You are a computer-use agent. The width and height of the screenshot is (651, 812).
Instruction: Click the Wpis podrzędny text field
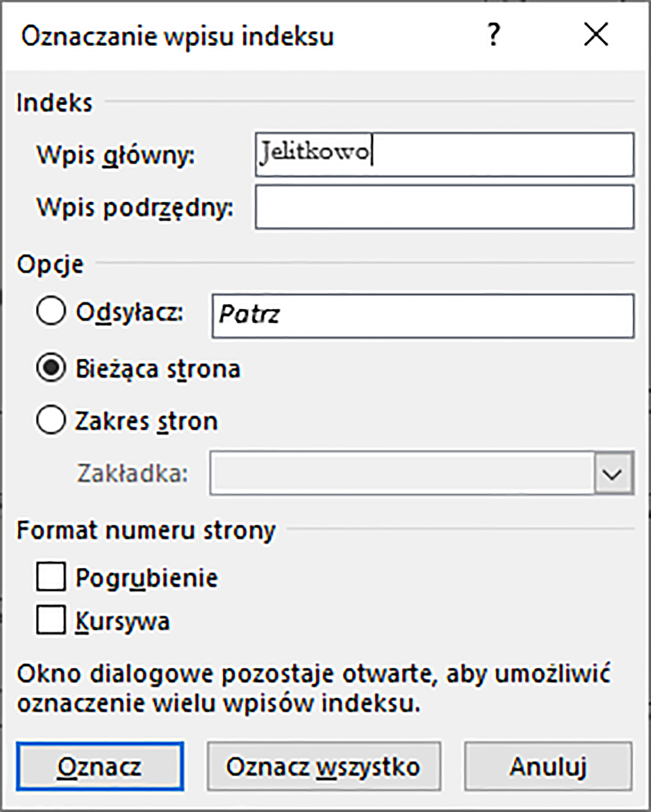coord(444,206)
